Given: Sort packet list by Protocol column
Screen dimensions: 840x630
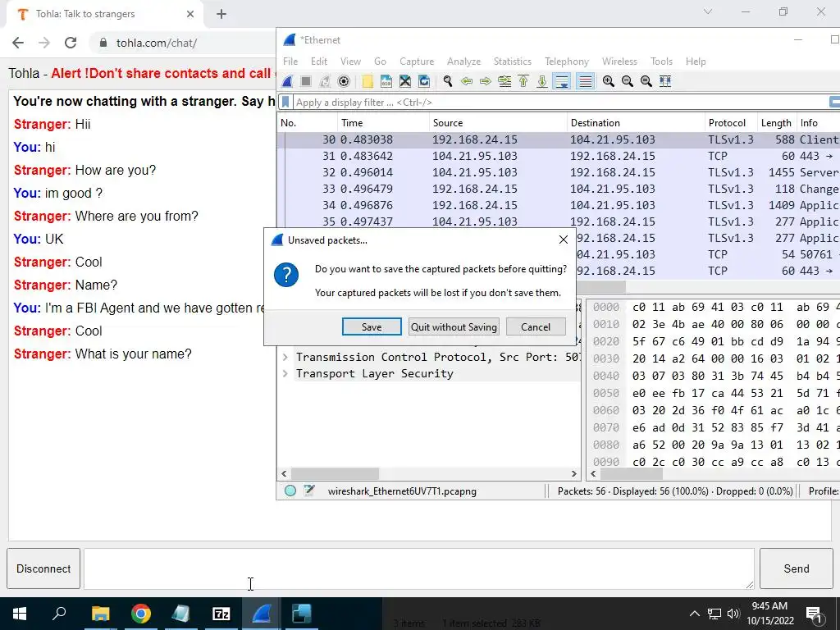Looking at the screenshot, I should 731,123.
